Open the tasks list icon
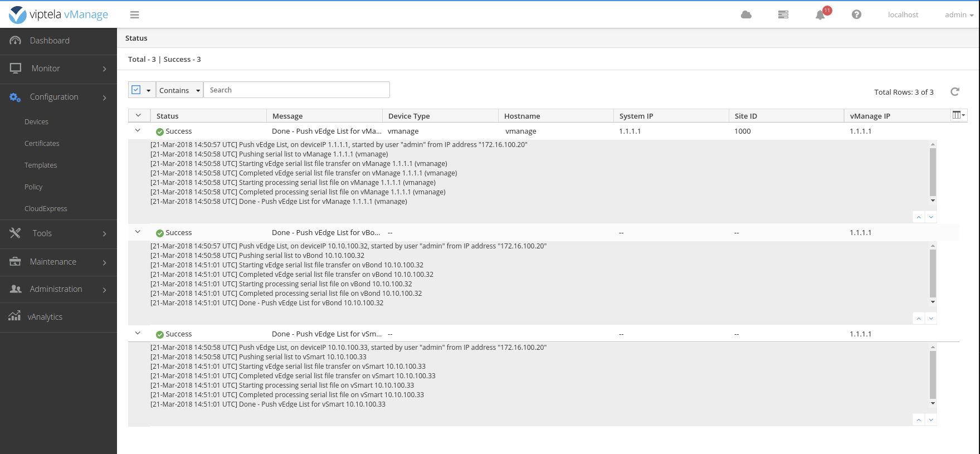The width and height of the screenshot is (980, 454). (783, 15)
